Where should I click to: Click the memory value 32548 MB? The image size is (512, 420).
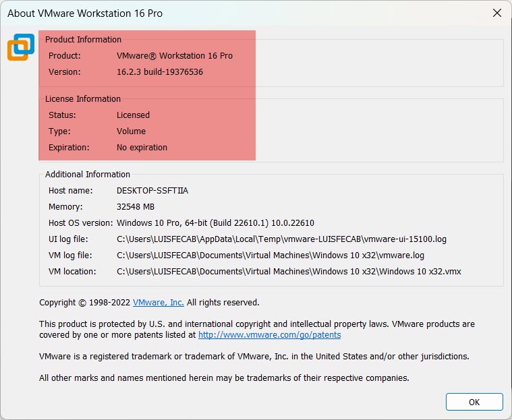tap(135, 207)
